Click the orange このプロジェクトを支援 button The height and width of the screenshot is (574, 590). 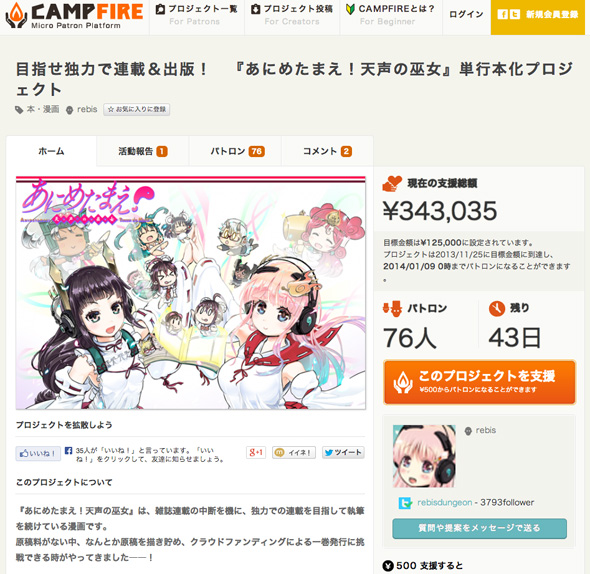tap(479, 382)
